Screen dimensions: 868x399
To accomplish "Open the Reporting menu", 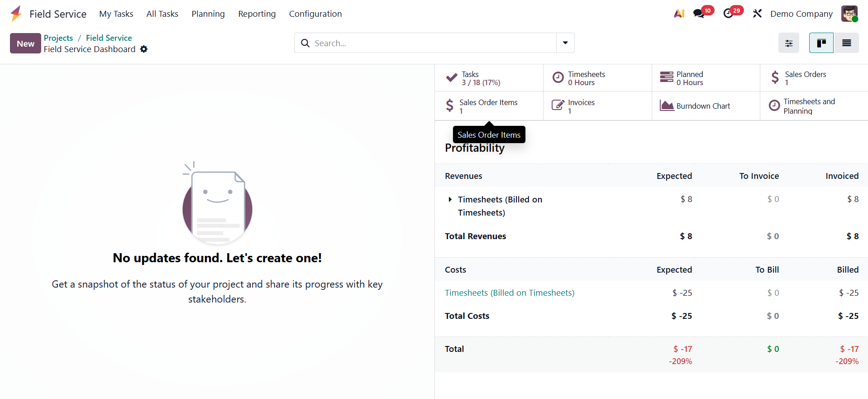I will tap(257, 14).
